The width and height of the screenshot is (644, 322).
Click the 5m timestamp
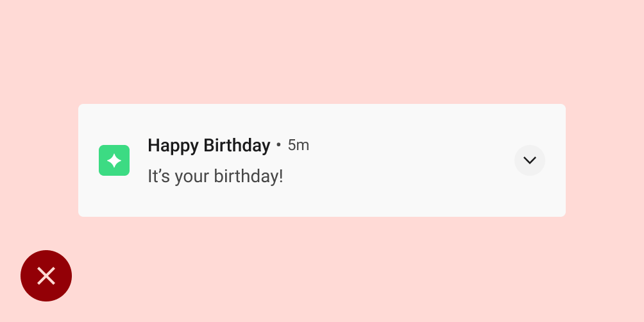tap(298, 146)
